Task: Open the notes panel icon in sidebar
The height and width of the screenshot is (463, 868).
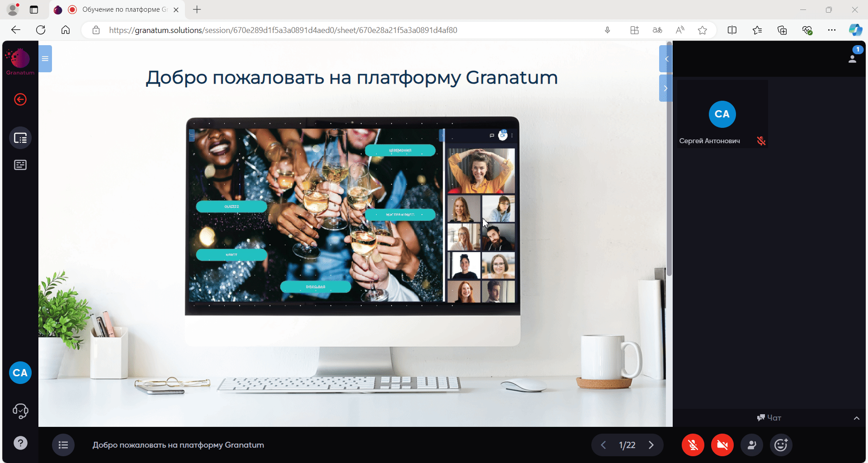Action: [x=20, y=165]
